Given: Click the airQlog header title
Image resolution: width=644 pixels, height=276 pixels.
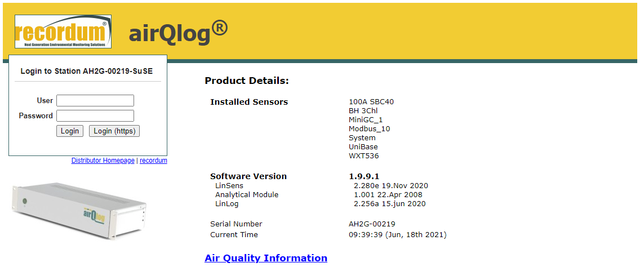Looking at the screenshot, I should point(178,33).
